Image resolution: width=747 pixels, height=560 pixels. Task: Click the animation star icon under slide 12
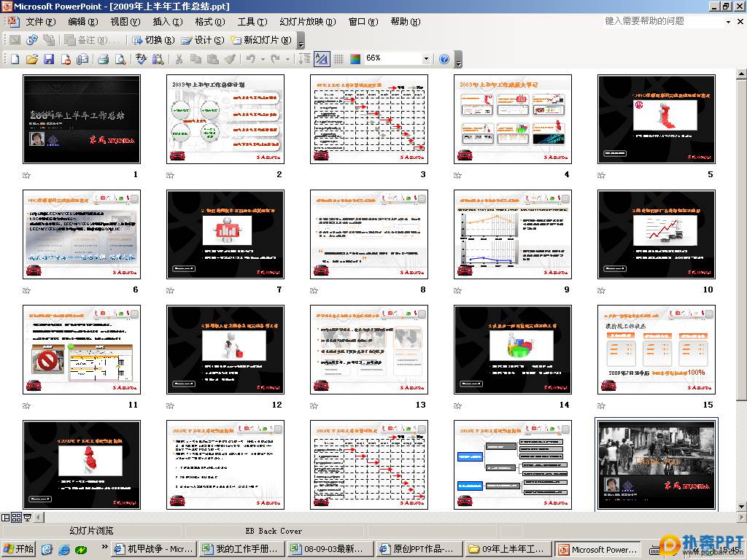coord(170,405)
